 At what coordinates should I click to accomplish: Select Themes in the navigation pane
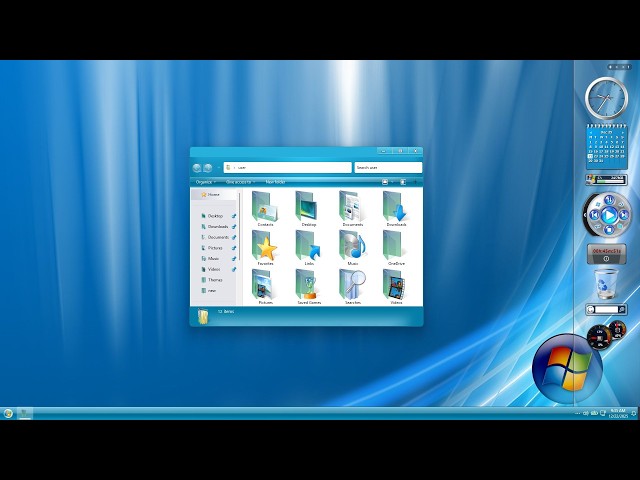(215, 280)
